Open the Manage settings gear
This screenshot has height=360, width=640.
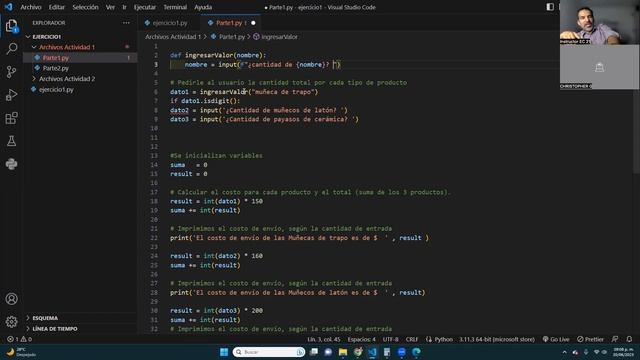coord(11,322)
